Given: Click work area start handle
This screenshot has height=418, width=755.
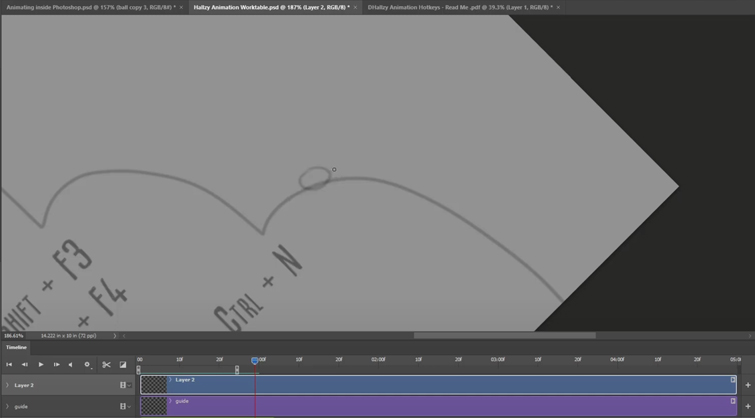Looking at the screenshot, I should pos(139,369).
